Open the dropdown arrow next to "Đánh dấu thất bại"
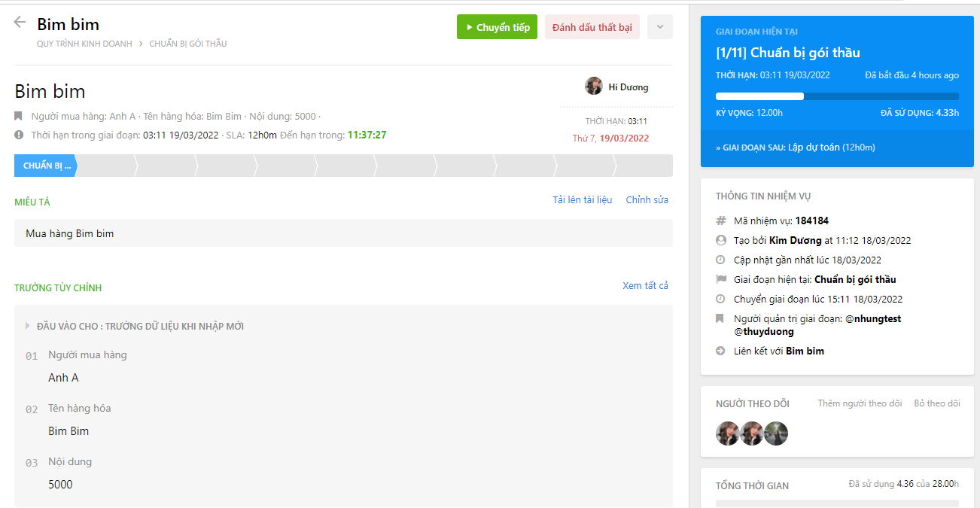The height and width of the screenshot is (508, 980). [x=659, y=26]
